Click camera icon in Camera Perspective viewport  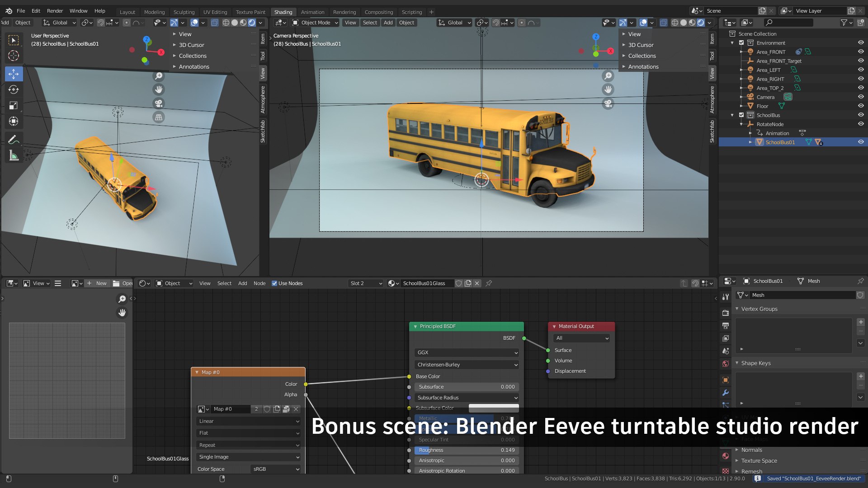[x=608, y=103]
